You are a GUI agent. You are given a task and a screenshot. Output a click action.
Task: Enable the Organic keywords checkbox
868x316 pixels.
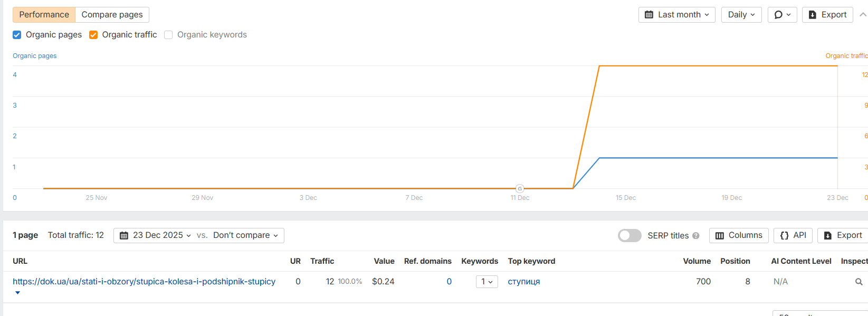(168, 35)
